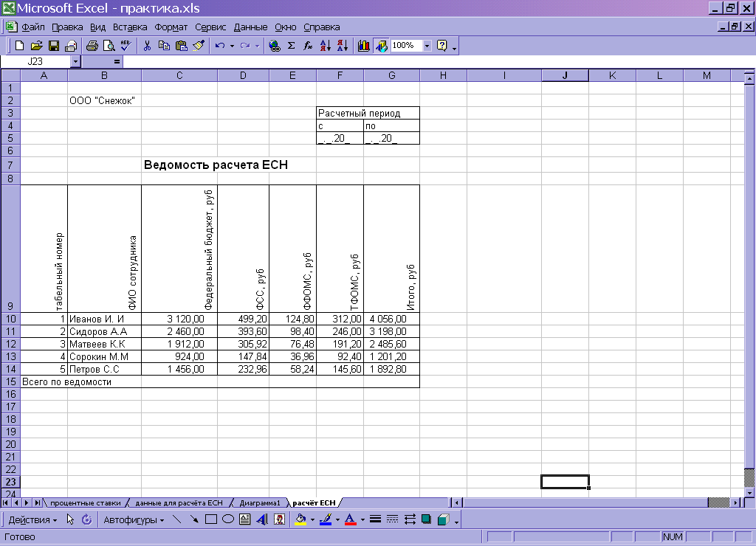Screen dimensions: 756x546
Task: Print the sheet using the printer icon
Action: (92, 46)
